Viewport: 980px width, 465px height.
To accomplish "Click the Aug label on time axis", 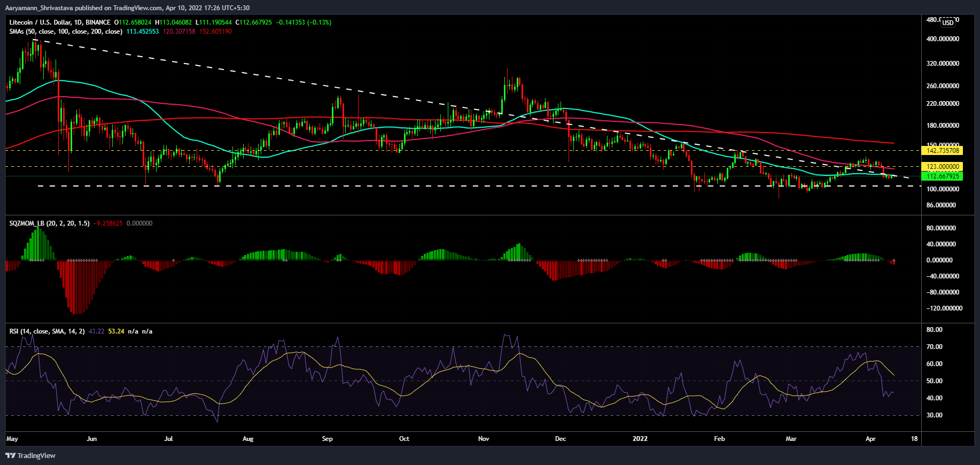I will point(248,439).
